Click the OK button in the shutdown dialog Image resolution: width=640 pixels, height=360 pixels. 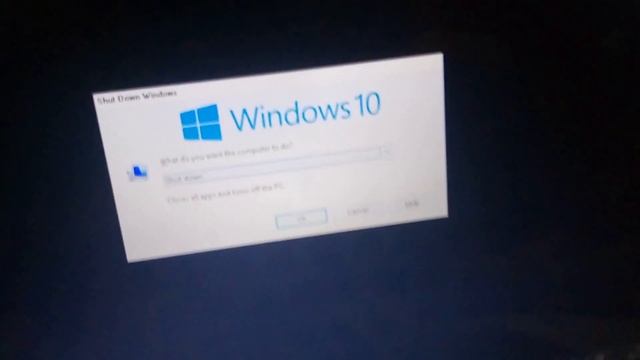point(302,219)
